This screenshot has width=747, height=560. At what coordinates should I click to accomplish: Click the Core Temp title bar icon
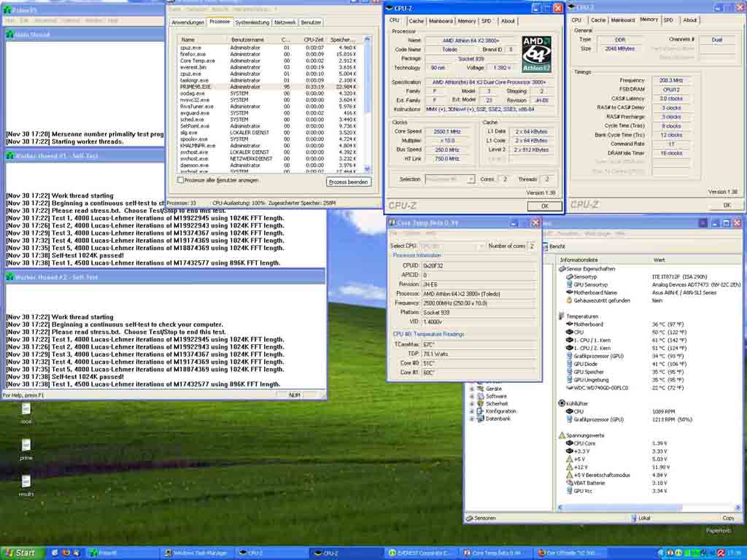[392, 222]
